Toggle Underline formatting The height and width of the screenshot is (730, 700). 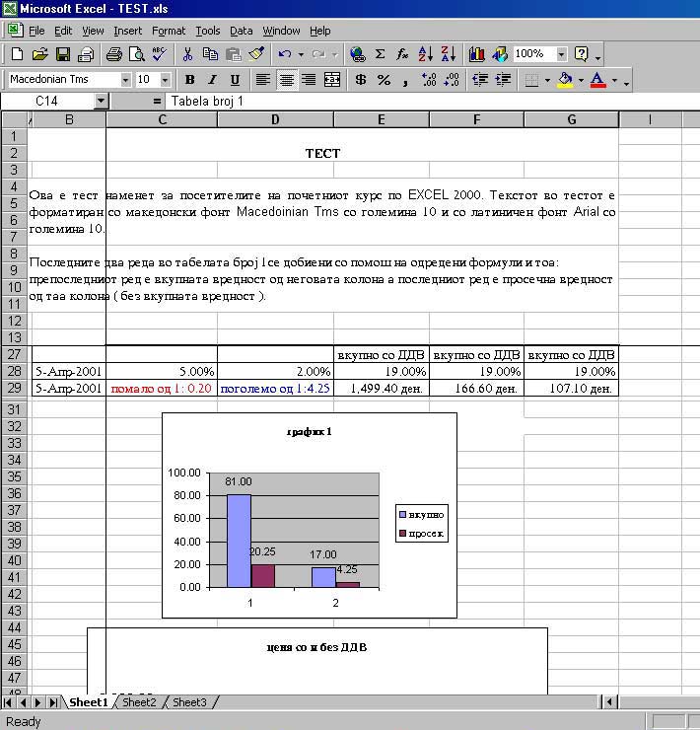tap(235, 80)
